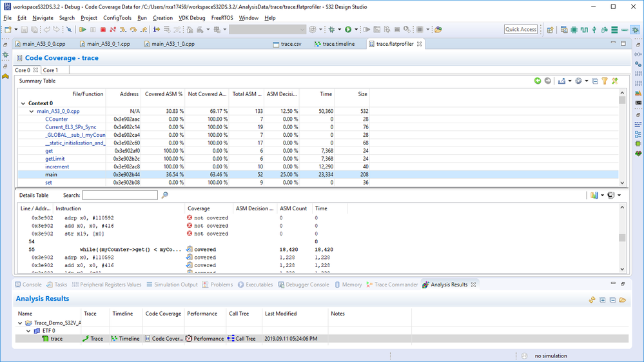This screenshot has width=644, height=362.
Task: Switch to the Core 1 tab
Action: tap(50, 70)
